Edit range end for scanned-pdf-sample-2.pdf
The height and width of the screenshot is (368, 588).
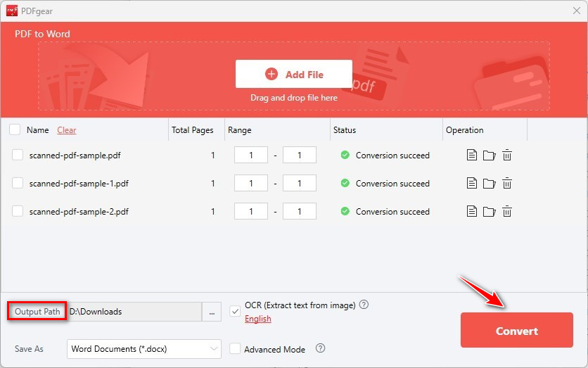click(x=299, y=211)
